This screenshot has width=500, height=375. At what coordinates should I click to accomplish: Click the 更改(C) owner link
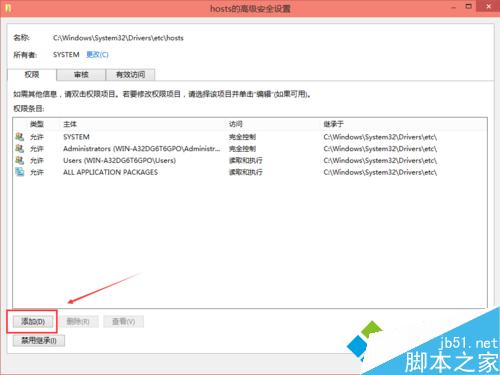pyautogui.click(x=97, y=55)
